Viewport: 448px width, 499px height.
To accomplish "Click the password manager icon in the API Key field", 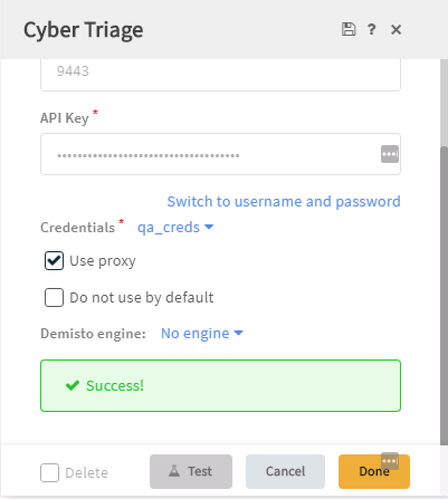I will coord(390,154).
